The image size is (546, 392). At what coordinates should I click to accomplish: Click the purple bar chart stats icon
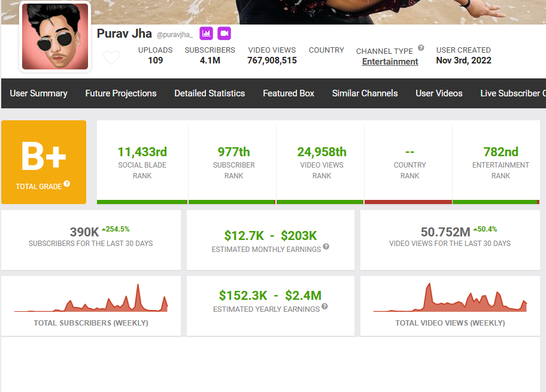click(x=206, y=34)
